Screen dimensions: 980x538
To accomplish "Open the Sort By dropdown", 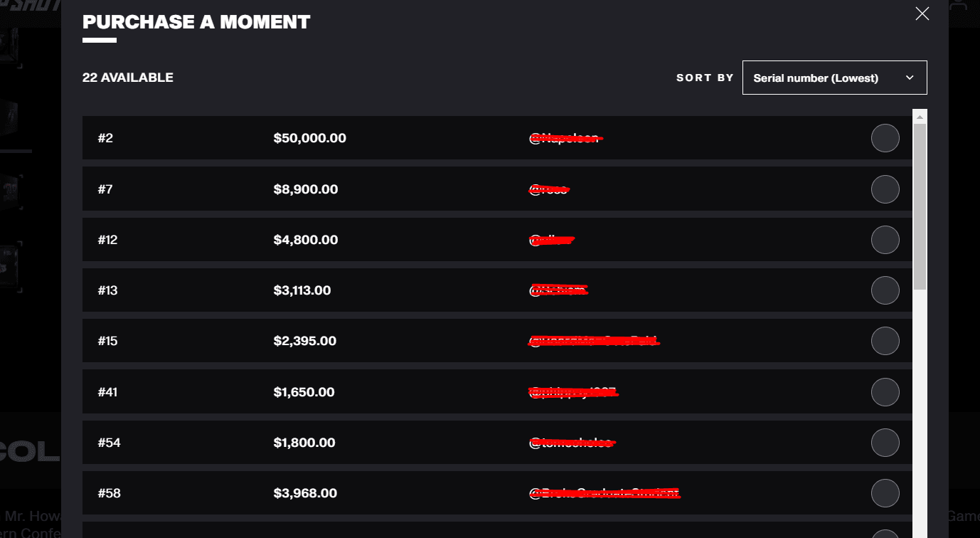I will pos(833,78).
